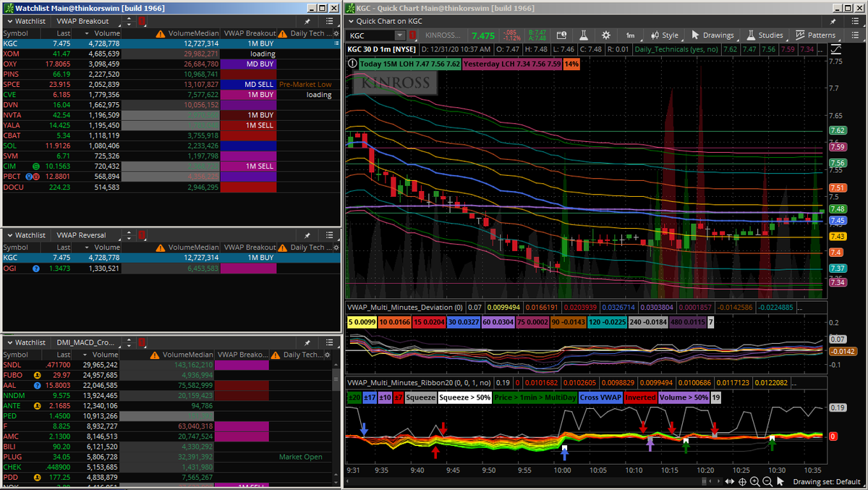The height and width of the screenshot is (490, 868).
Task: Open the flask Edit studies icon
Action: click(583, 35)
